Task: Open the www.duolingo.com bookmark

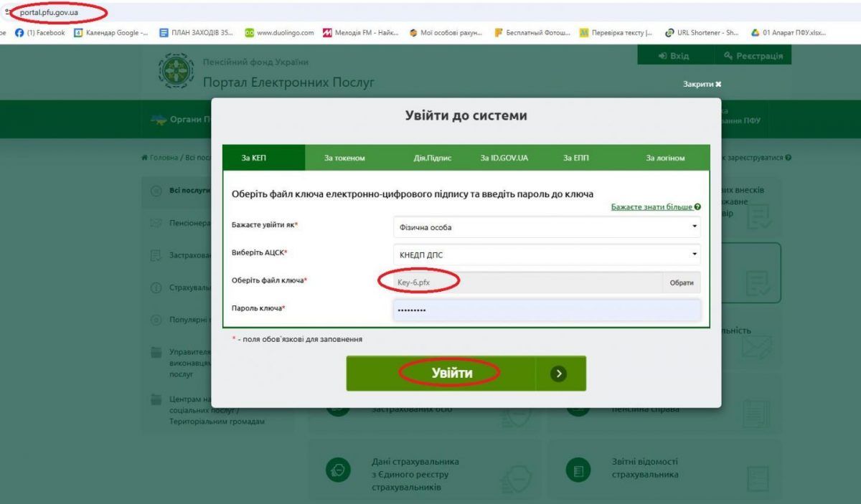Action: tap(283, 32)
